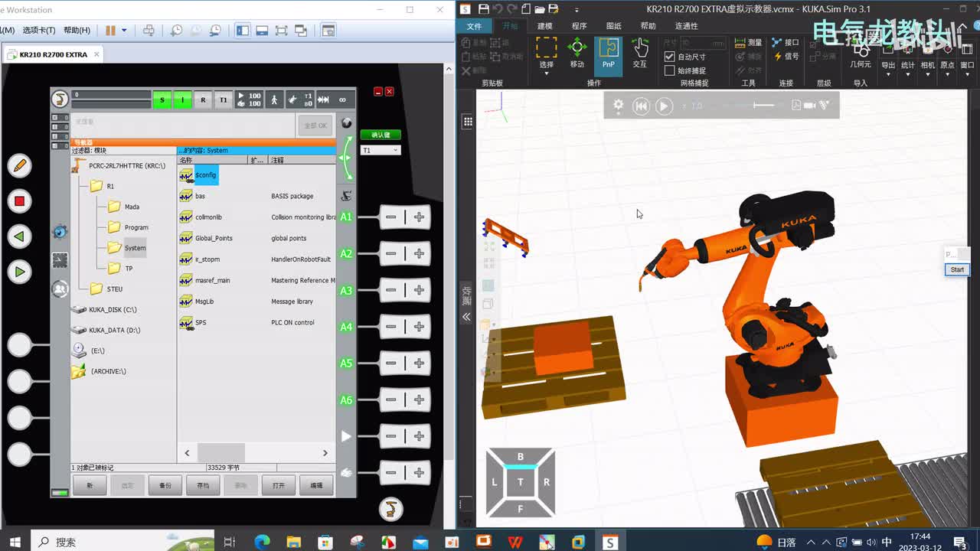The image size is (980, 551).
Task: Toggle the green I drives indicator
Action: coord(182,99)
